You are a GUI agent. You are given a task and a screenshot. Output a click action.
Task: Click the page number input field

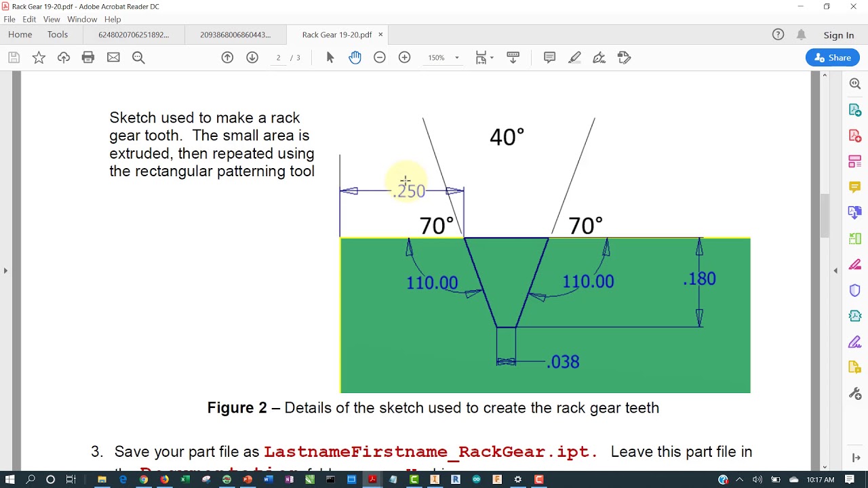coord(278,58)
